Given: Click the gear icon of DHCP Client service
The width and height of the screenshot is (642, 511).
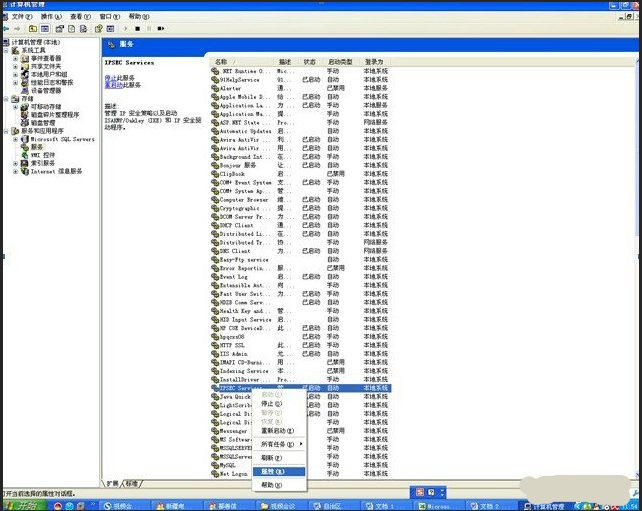Looking at the screenshot, I should (215, 225).
